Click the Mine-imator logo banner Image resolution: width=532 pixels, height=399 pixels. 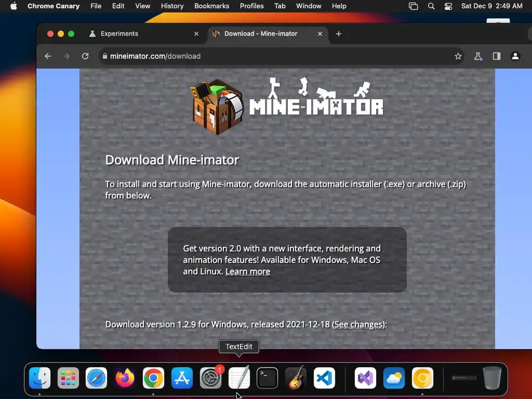[x=287, y=106]
